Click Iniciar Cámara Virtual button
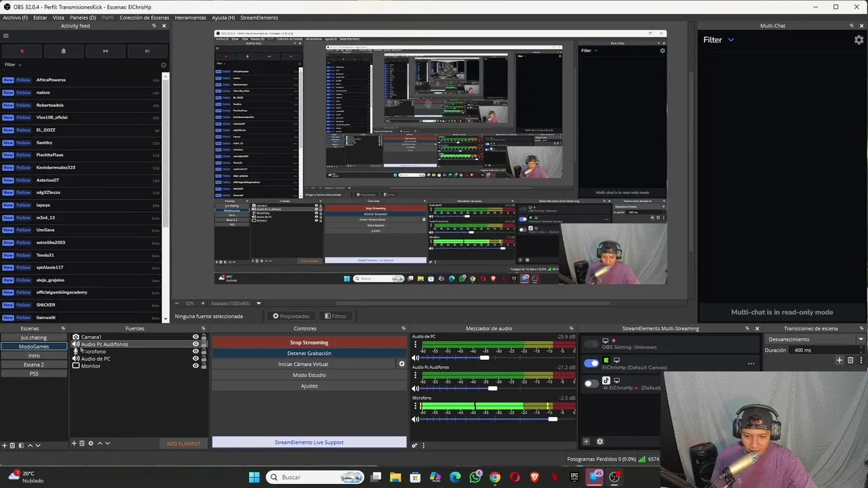 point(303,364)
